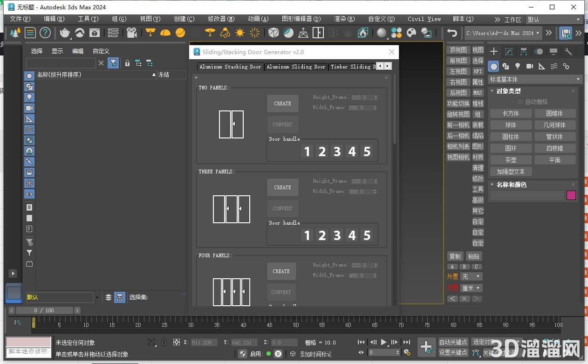Image resolution: width=588 pixels, height=364 pixels.
Task: Toggle the 自动关键点 button
Action: [x=453, y=342]
